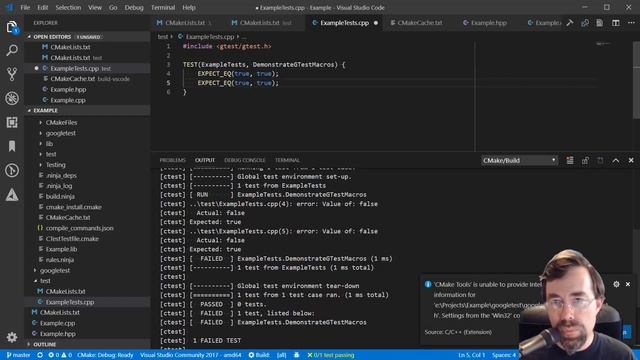Select Example.cpp in Open Editors list
This screenshot has height=360, width=640.
[x=68, y=100]
